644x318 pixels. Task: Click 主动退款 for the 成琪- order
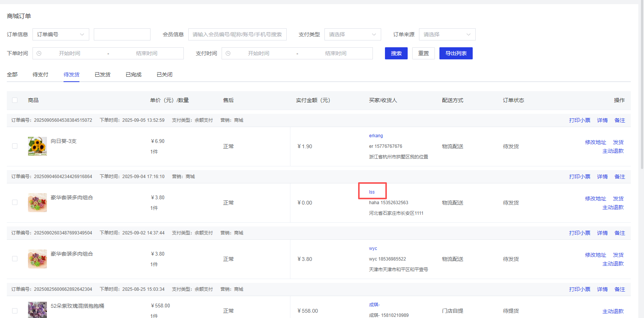pyautogui.click(x=613, y=311)
